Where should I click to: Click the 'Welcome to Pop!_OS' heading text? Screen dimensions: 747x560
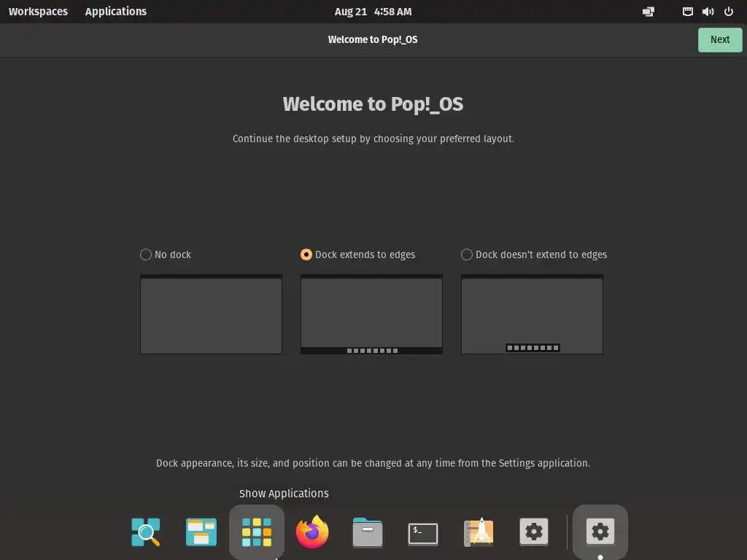pos(373,104)
